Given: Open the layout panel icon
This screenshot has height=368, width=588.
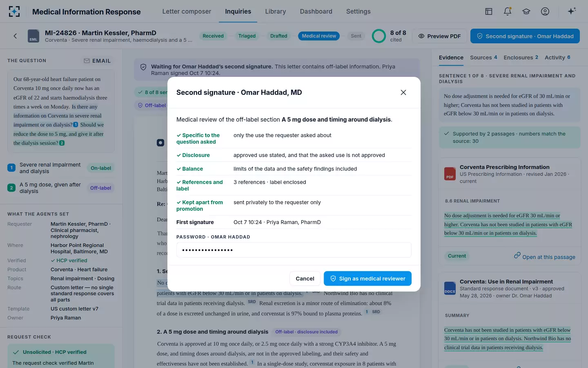Looking at the screenshot, I should pyautogui.click(x=489, y=11).
